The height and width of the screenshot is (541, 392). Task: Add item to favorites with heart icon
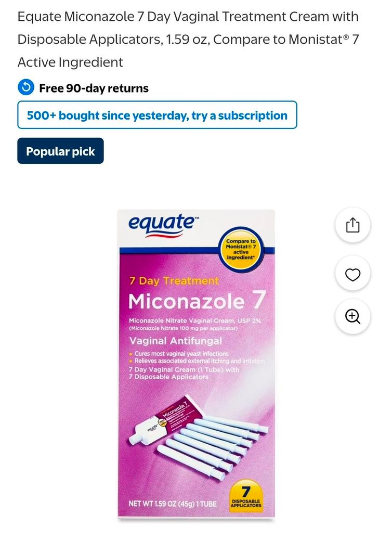(352, 274)
